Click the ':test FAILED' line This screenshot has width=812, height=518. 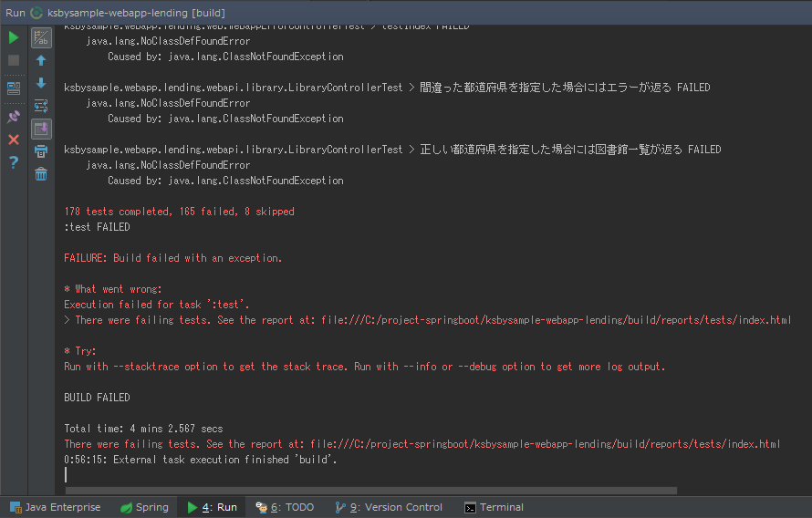pyautogui.click(x=97, y=227)
